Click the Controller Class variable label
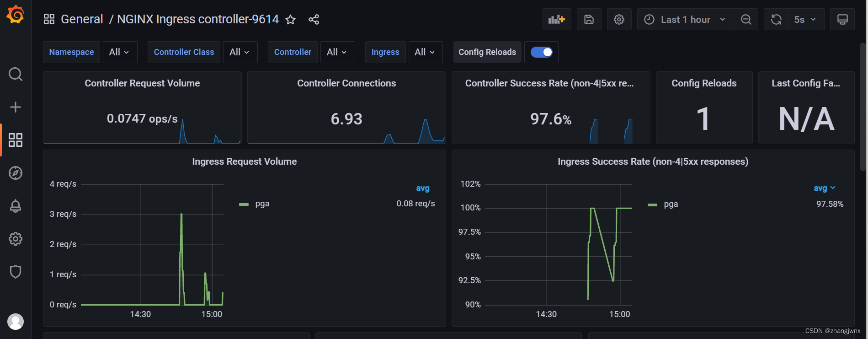The height and width of the screenshot is (339, 868). [x=184, y=52]
